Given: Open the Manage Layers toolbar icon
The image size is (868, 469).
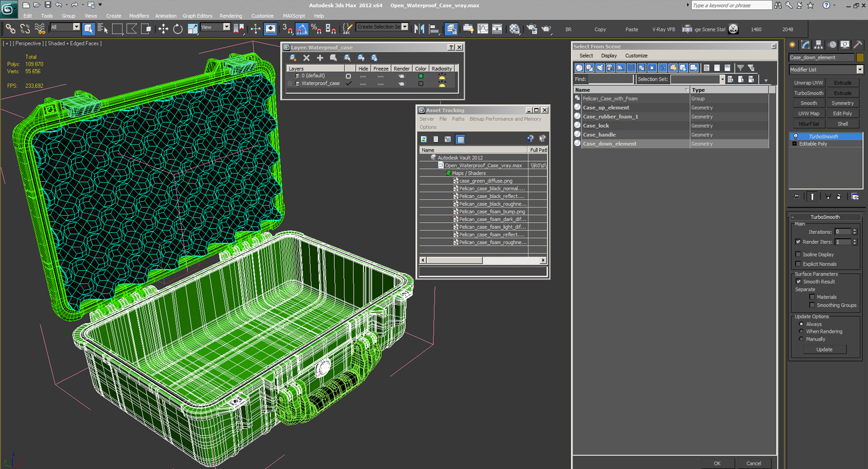Looking at the screenshot, I should tap(451, 29).
